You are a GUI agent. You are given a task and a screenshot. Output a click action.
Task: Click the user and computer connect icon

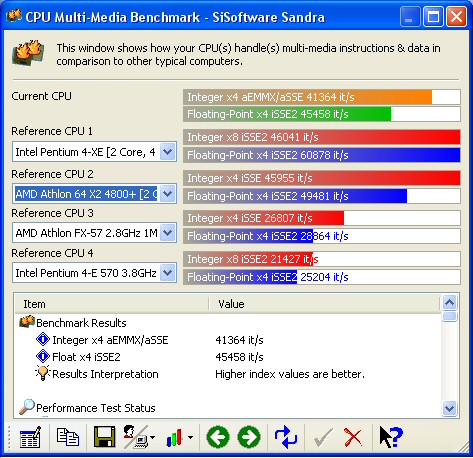[x=136, y=437]
